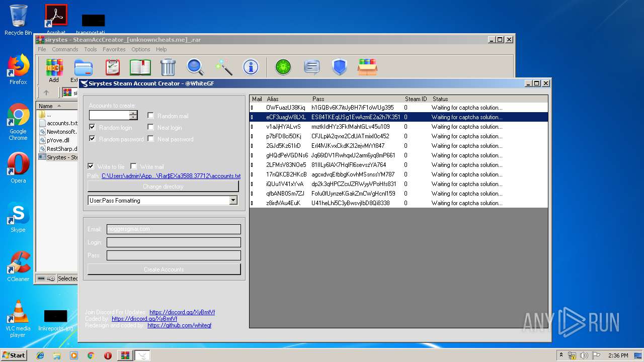The width and height of the screenshot is (644, 362).
Task: Open the accounts.txt path link
Action: coord(171,176)
